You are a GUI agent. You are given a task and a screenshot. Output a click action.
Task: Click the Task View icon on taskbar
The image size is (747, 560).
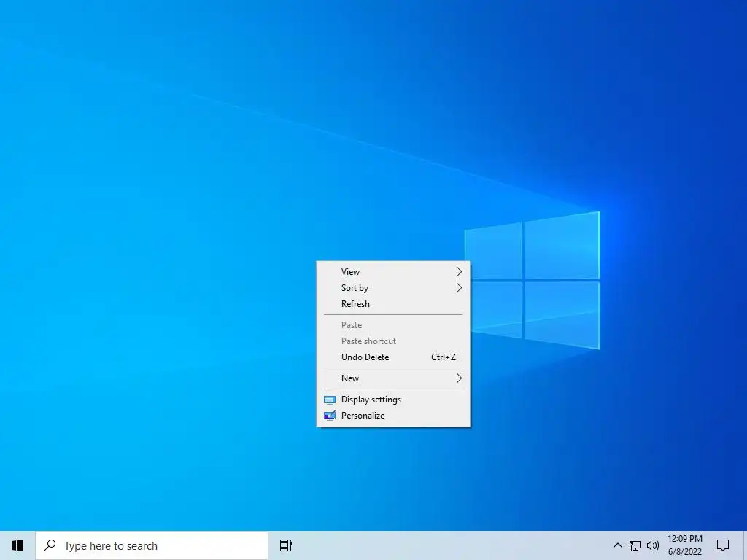[286, 545]
